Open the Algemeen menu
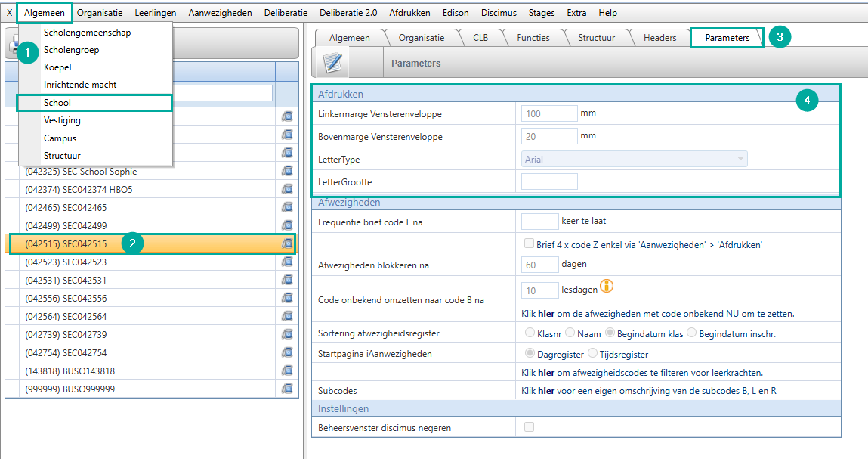The width and height of the screenshot is (868, 459). point(45,13)
